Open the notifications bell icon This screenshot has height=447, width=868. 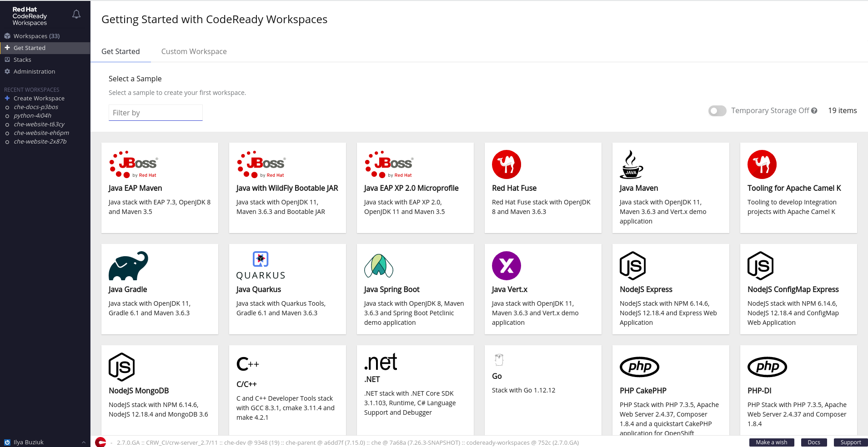76,15
